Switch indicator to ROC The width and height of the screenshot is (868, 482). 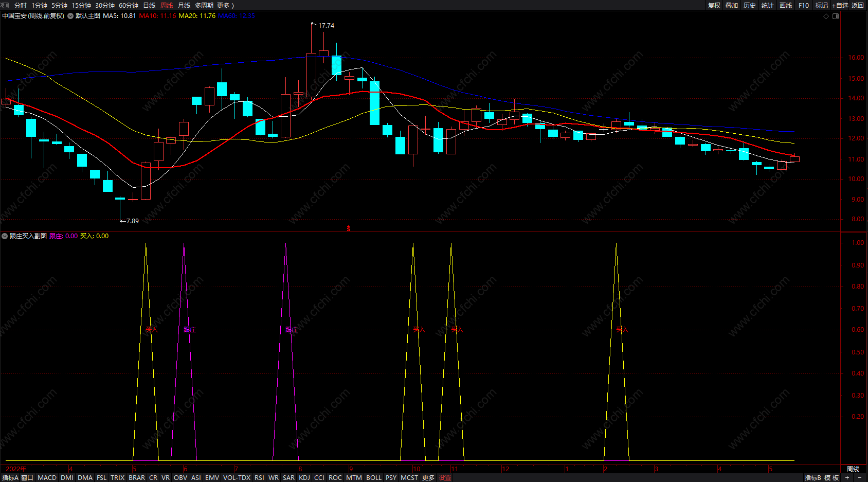[335, 478]
